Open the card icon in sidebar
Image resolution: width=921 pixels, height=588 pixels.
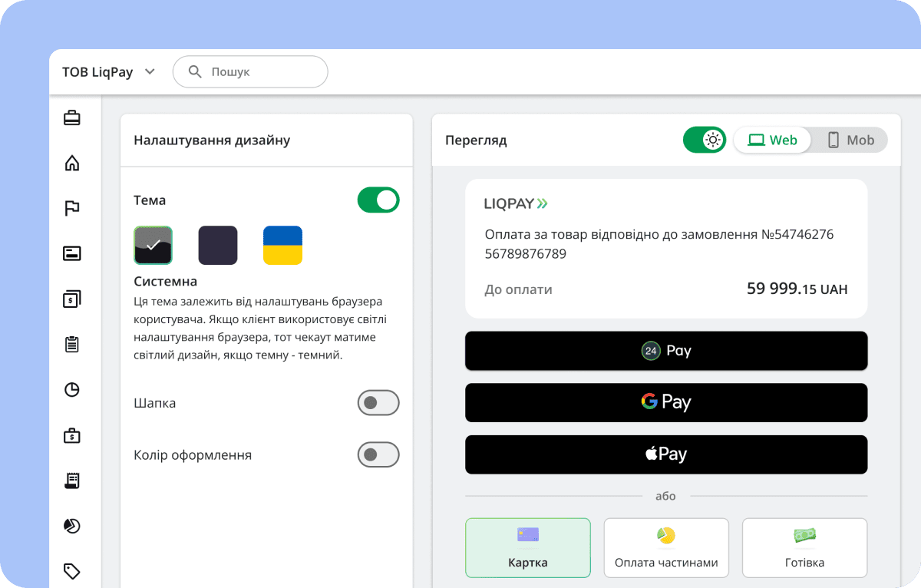tap(71, 253)
